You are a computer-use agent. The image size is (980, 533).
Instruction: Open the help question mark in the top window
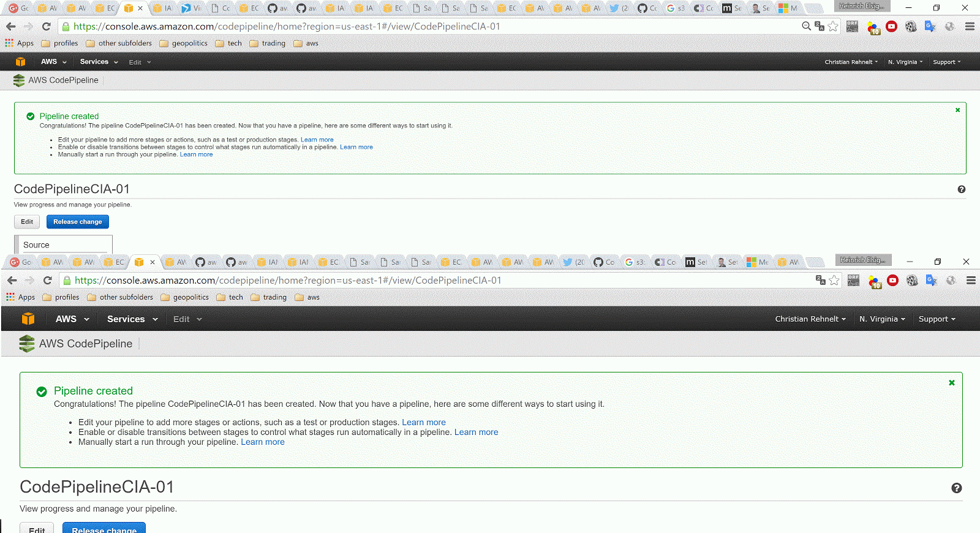pyautogui.click(x=962, y=189)
